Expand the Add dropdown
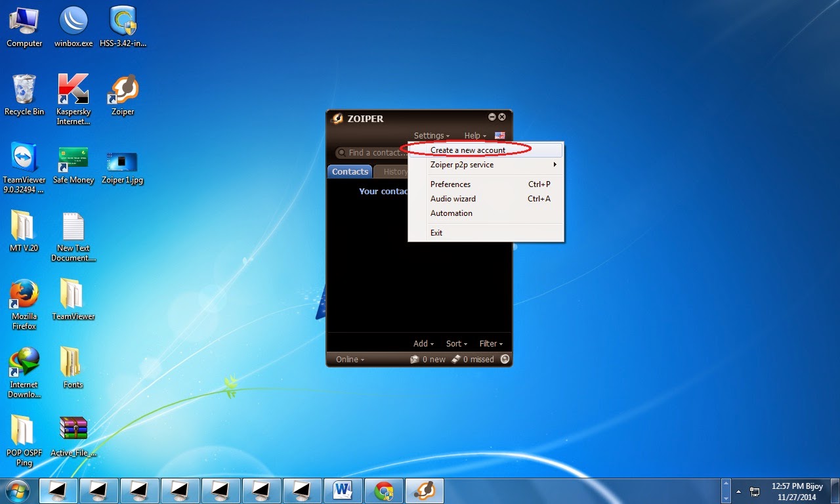 [x=424, y=343]
